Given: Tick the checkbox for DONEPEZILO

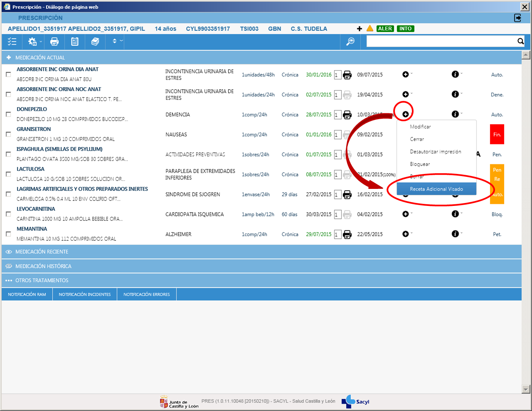Looking at the screenshot, I should (8, 114).
